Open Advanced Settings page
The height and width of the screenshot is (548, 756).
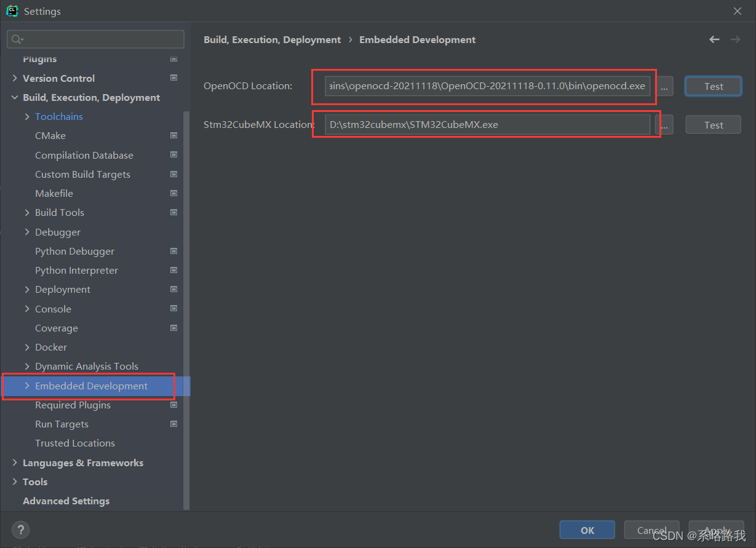point(66,501)
